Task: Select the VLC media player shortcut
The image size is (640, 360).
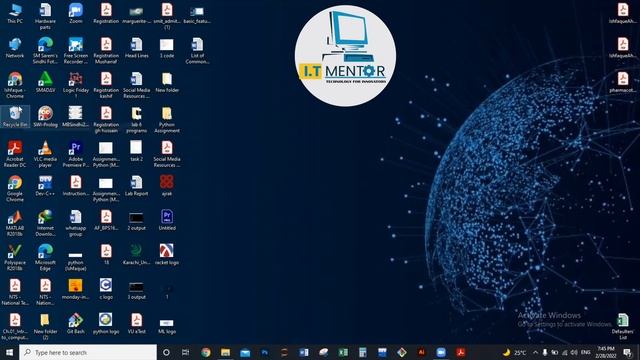Action: pyautogui.click(x=45, y=154)
